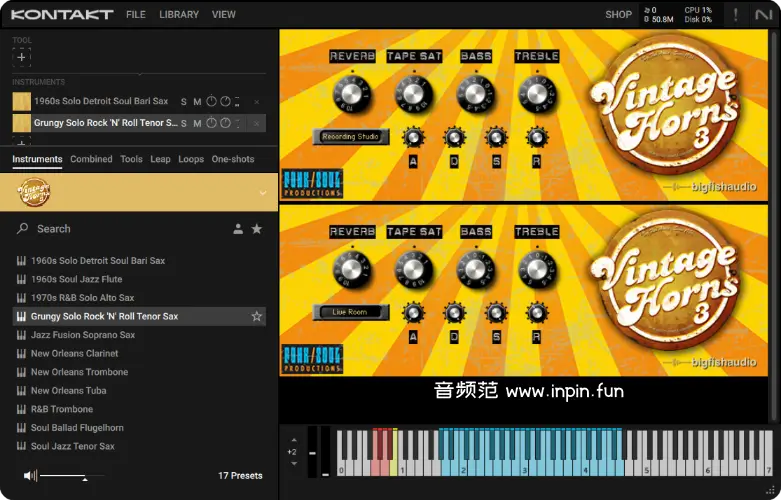This screenshot has width=781, height=500.
Task: Select 1960s Solo Detroit Soul Bari Sax preset
Action: coord(139,260)
